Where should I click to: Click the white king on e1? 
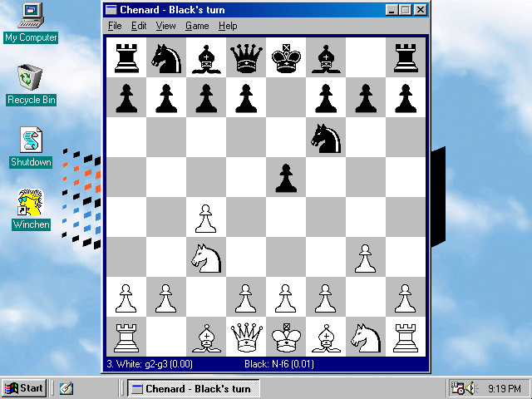(x=286, y=337)
